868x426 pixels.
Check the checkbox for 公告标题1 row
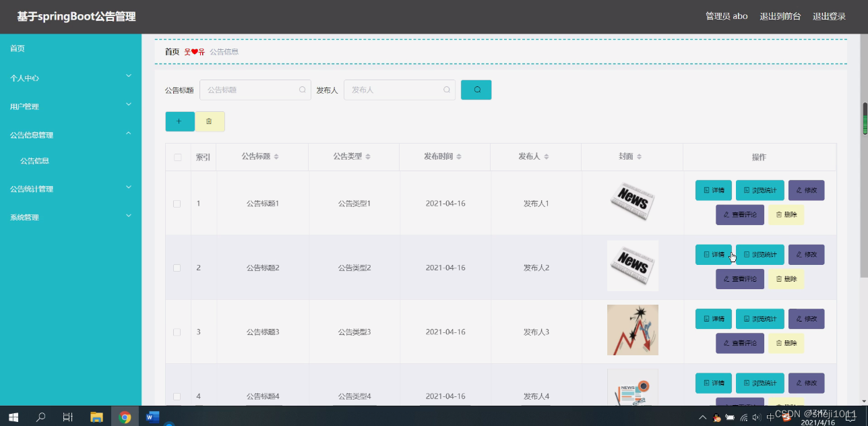tap(177, 203)
